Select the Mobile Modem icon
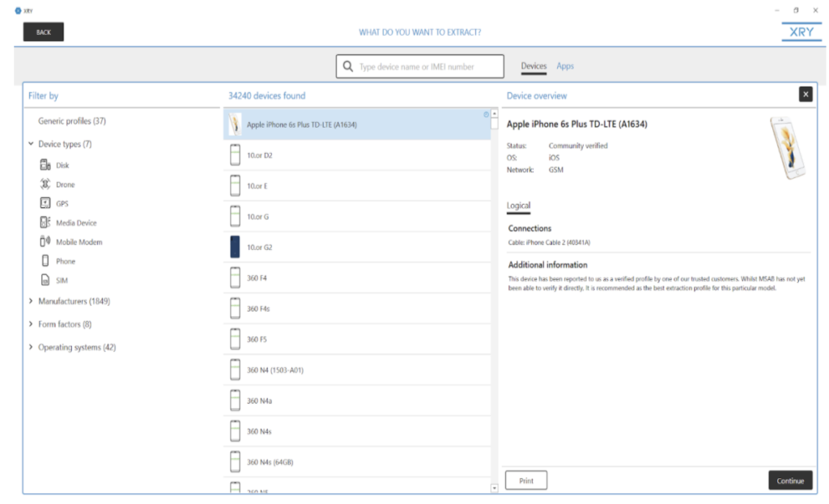The width and height of the screenshot is (829, 504). click(x=45, y=241)
